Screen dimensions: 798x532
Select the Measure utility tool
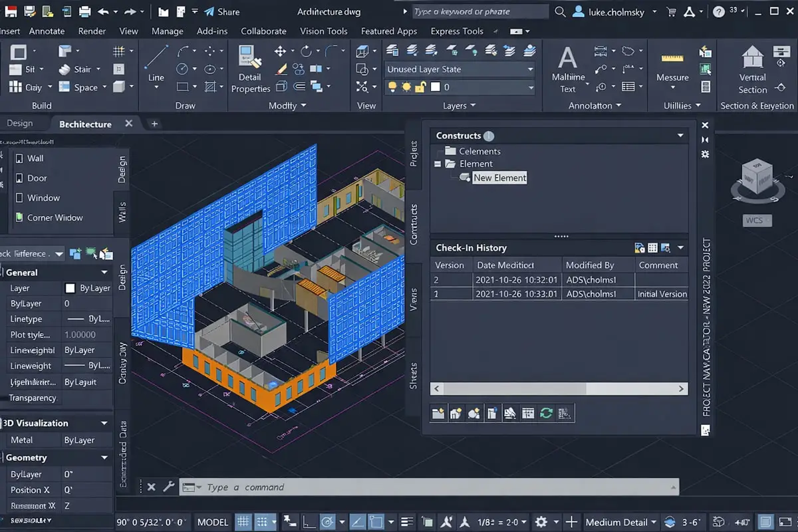pyautogui.click(x=672, y=67)
